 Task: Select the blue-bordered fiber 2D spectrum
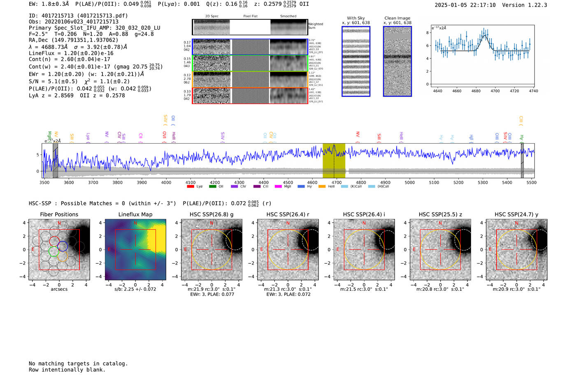pos(250,47)
